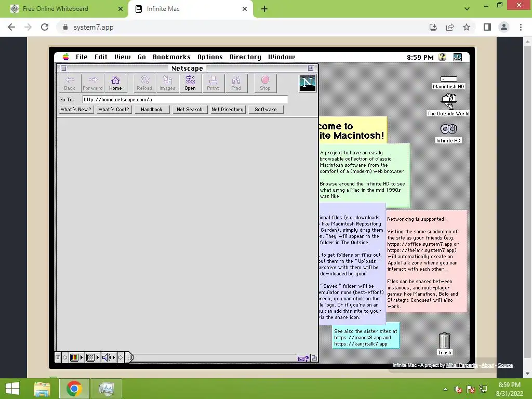The height and width of the screenshot is (399, 532).
Task: Click the Source link in footer
Action: 505,365
